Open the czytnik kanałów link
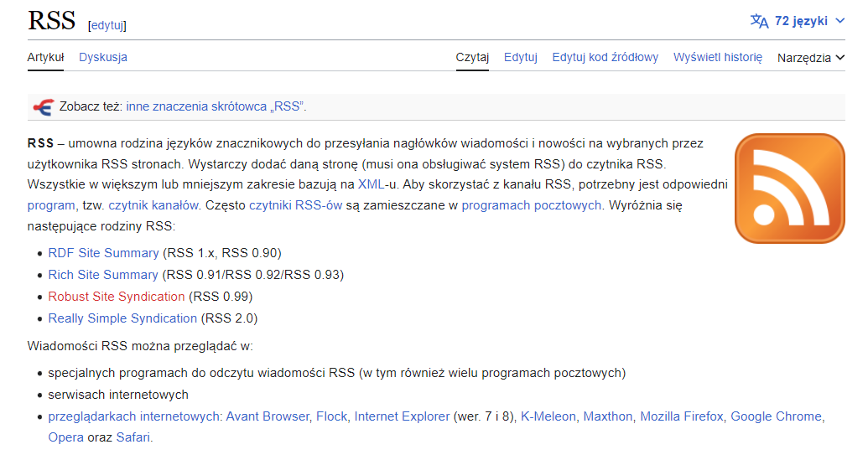Viewport: 868px width, 460px height. coord(153,205)
